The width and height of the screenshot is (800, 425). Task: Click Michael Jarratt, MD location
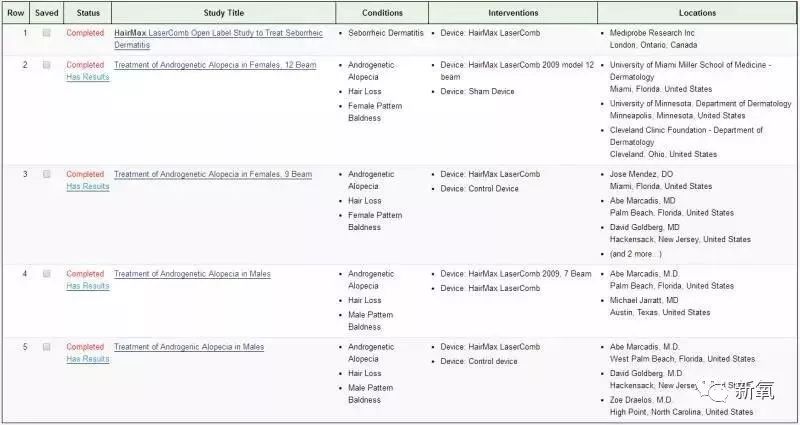660,306
